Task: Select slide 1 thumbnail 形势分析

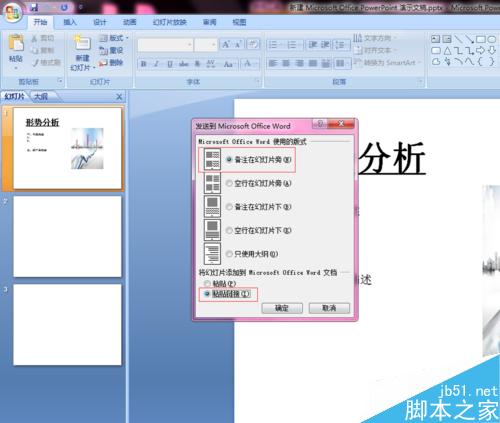Action: [67, 148]
